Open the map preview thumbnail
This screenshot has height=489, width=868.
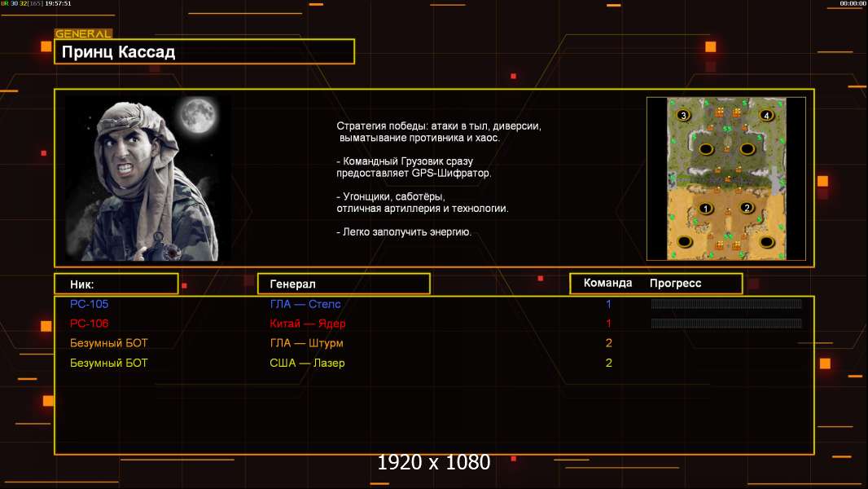pyautogui.click(x=726, y=178)
